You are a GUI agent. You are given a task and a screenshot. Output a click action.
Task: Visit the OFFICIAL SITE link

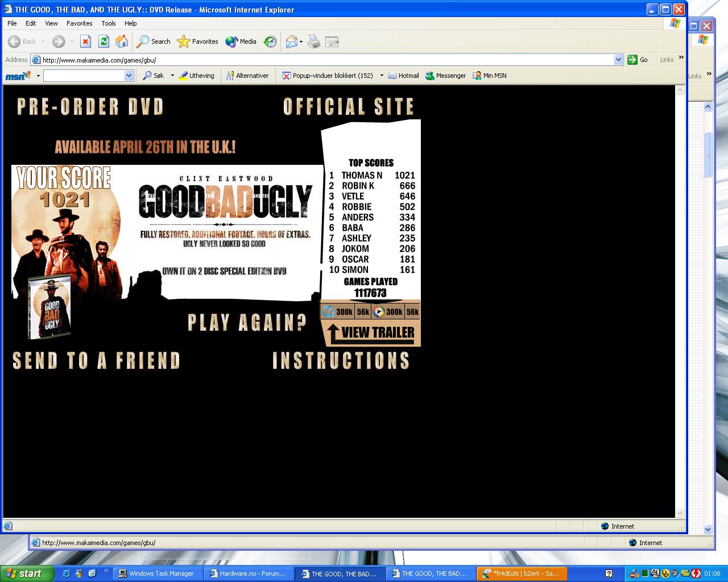pyautogui.click(x=349, y=107)
